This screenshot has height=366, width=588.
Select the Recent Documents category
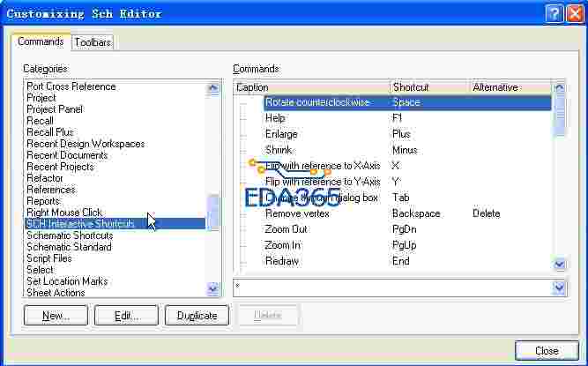[x=67, y=155]
